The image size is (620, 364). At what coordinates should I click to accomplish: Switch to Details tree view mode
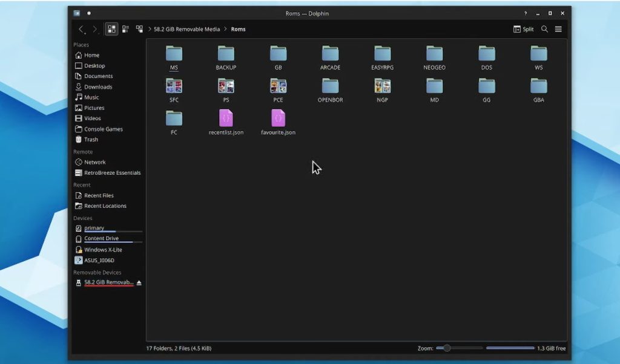(139, 29)
